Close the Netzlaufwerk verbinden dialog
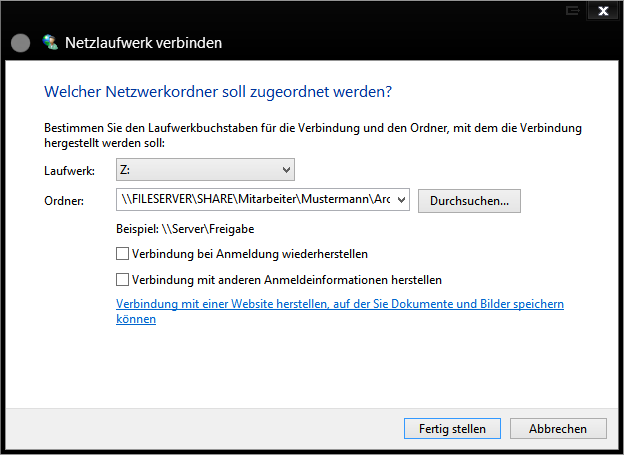Screen dimensions: 624x455 click(x=602, y=10)
